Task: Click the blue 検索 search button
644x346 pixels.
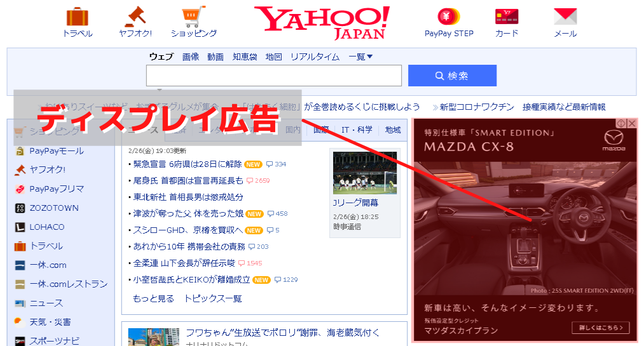Action: (x=452, y=76)
